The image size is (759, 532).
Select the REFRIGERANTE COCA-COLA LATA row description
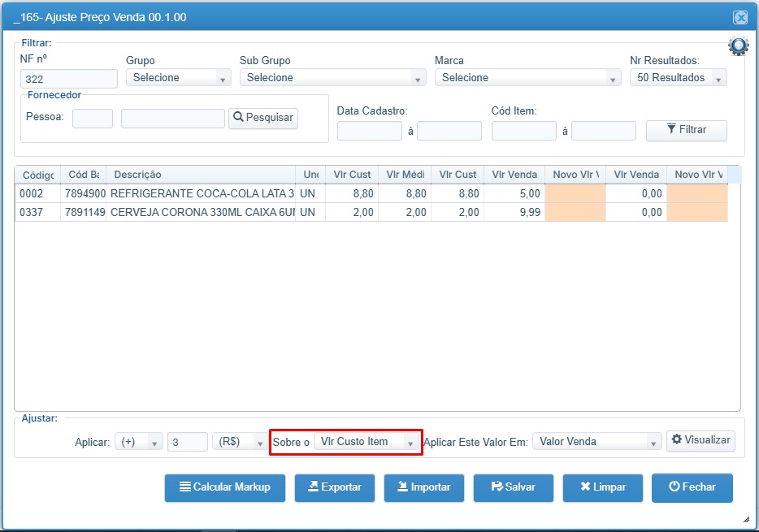click(202, 194)
